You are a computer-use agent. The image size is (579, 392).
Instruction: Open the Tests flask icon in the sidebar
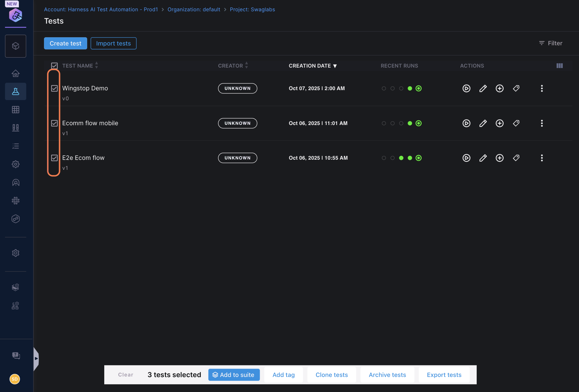[x=16, y=91]
